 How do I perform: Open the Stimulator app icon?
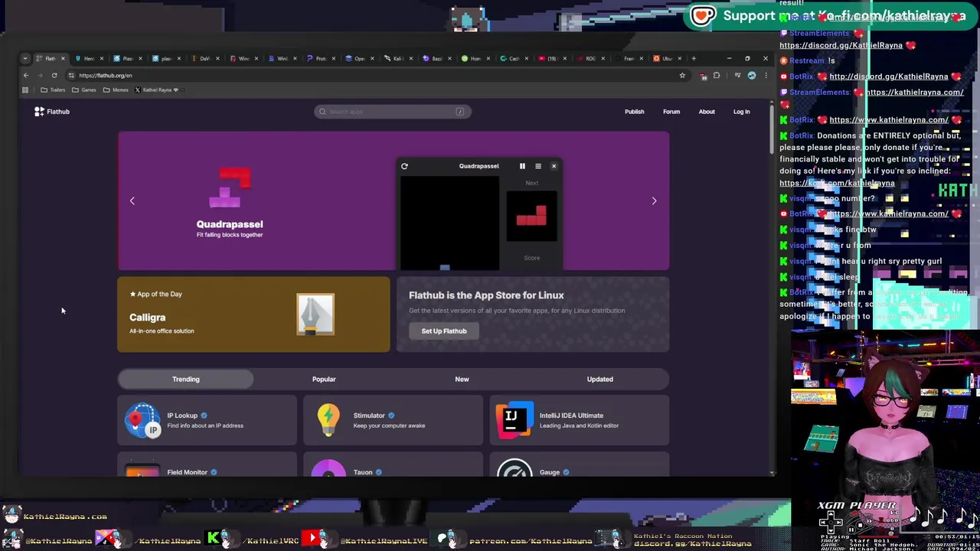click(x=328, y=420)
